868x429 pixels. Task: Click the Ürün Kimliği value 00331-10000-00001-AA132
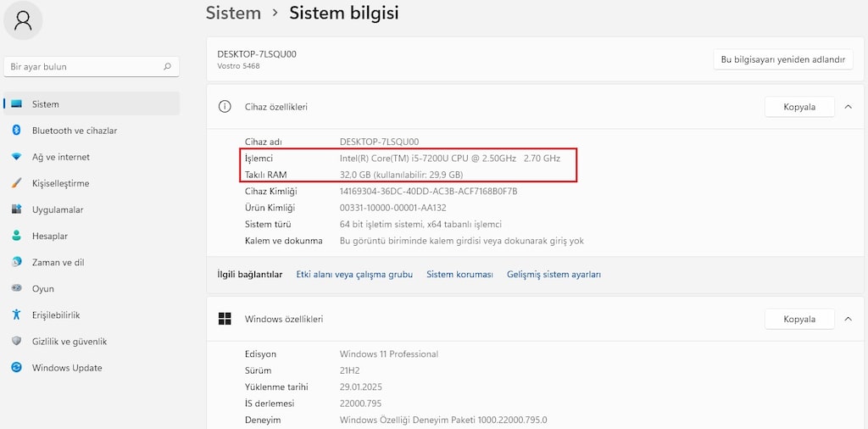coord(393,208)
